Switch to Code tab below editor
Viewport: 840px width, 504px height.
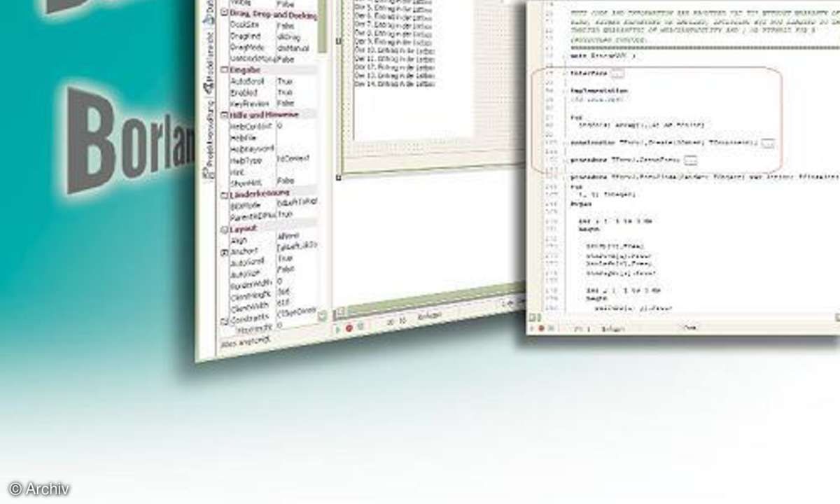click(x=689, y=328)
